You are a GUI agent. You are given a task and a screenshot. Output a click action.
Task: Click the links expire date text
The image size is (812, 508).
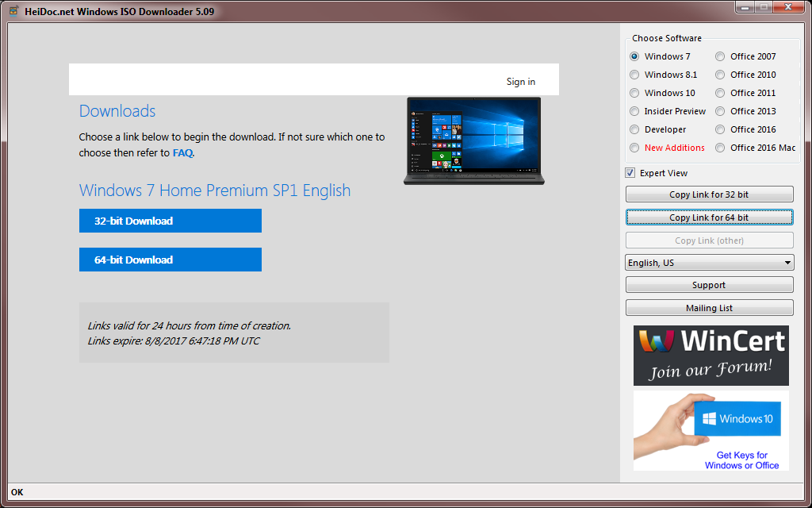(x=174, y=341)
